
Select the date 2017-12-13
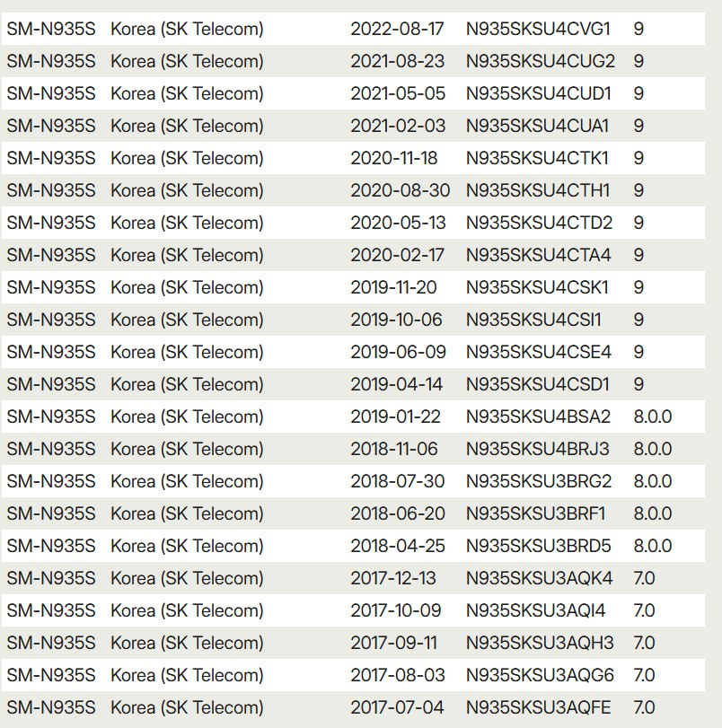coord(393,578)
